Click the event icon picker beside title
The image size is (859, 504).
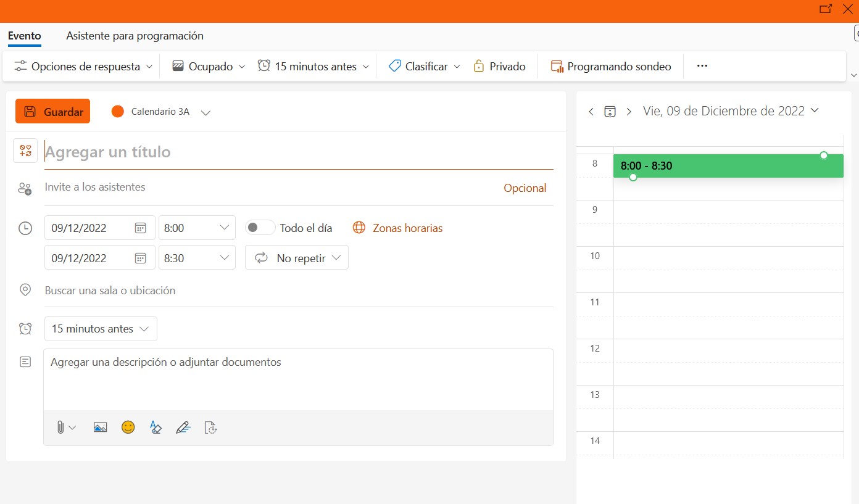pos(25,151)
